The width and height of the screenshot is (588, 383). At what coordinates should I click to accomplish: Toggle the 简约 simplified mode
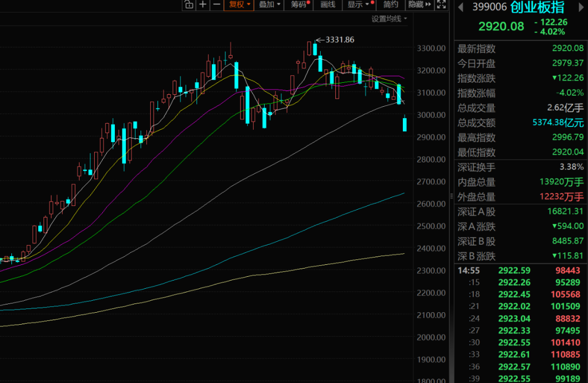390,5
